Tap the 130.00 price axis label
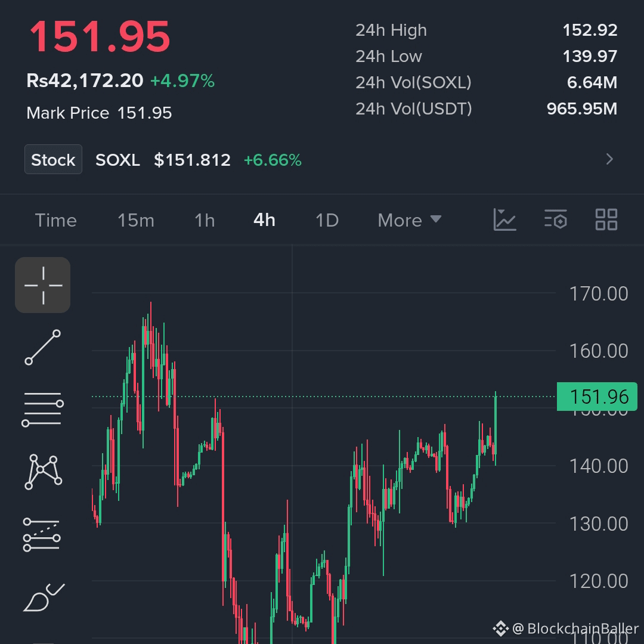Image resolution: width=644 pixels, height=644 pixels. [x=599, y=524]
